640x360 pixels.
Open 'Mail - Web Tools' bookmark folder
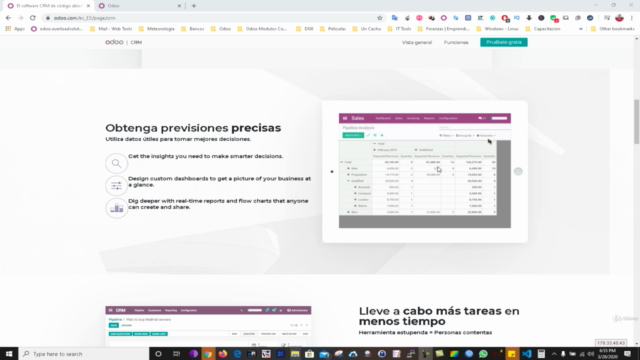click(x=111, y=29)
